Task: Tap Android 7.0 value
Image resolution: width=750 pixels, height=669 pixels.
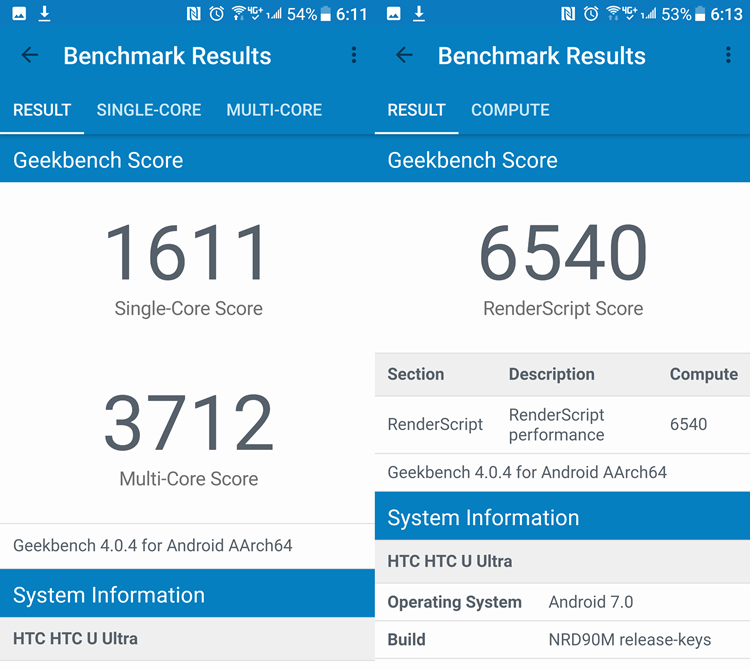Action: (x=591, y=602)
